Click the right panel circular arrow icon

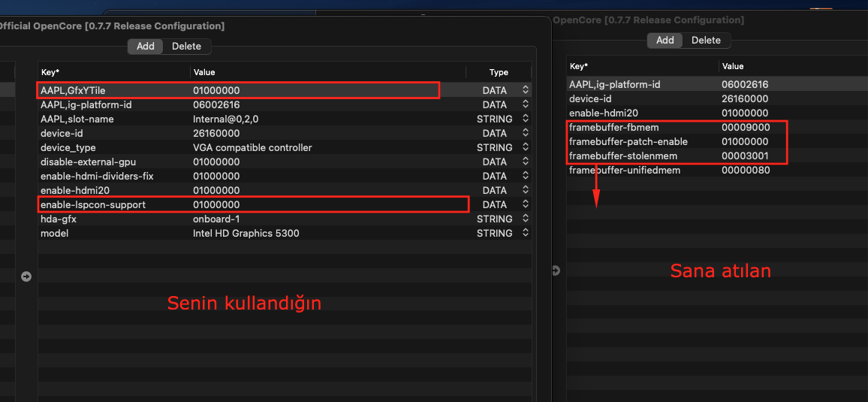(556, 271)
